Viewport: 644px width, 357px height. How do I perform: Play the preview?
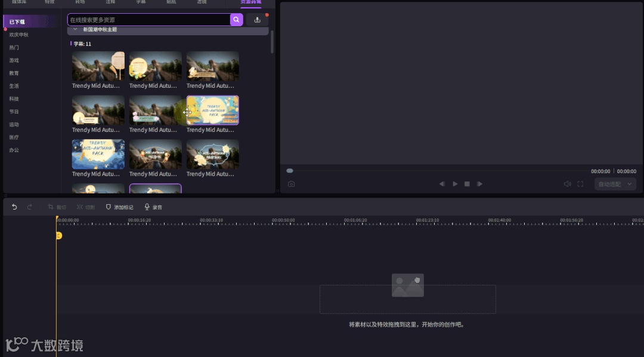(x=454, y=184)
